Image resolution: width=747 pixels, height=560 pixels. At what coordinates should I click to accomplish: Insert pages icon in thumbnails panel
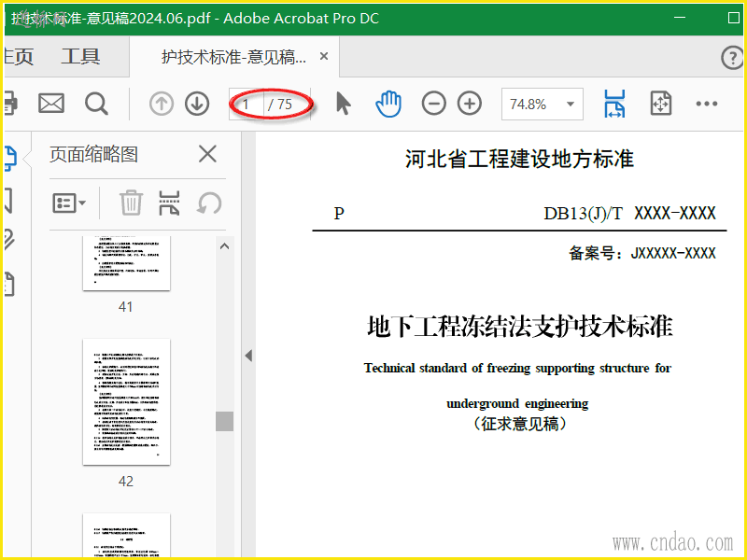click(169, 203)
